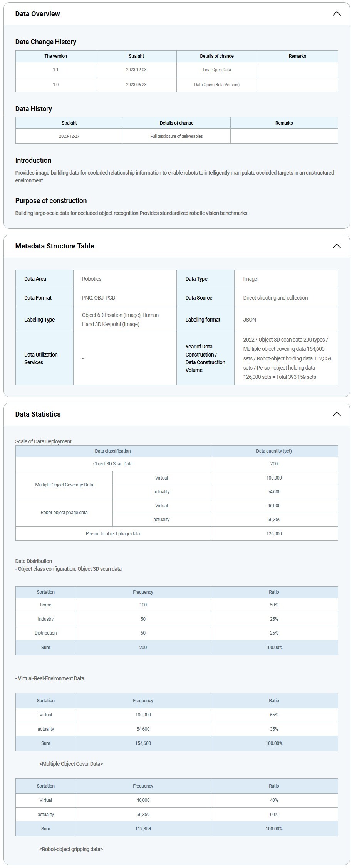Screen dimensions: 352x868
Task: Click the Purpose of construction heading
Action: click(51, 201)
